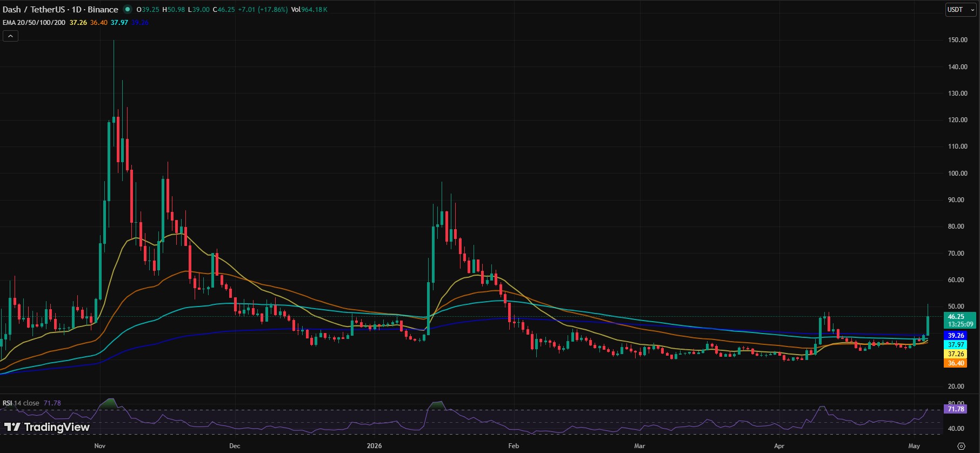
Task: Click the RSI legend value 71.78
Action: coord(52,403)
